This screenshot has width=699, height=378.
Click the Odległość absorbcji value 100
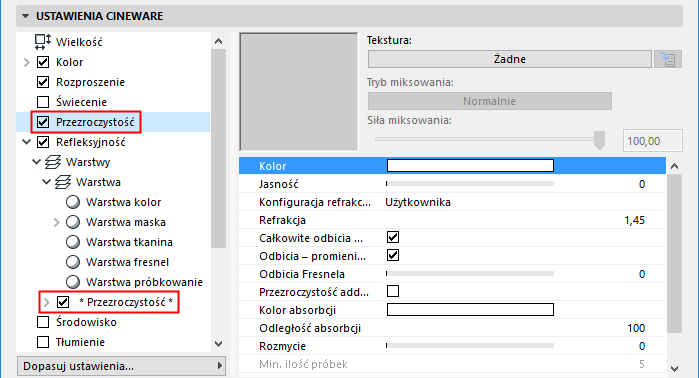click(x=636, y=328)
